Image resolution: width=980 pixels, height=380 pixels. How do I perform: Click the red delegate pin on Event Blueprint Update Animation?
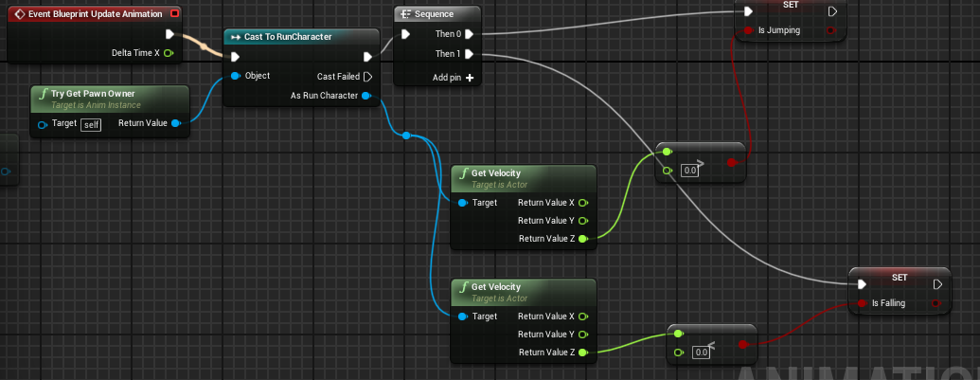coord(173,14)
